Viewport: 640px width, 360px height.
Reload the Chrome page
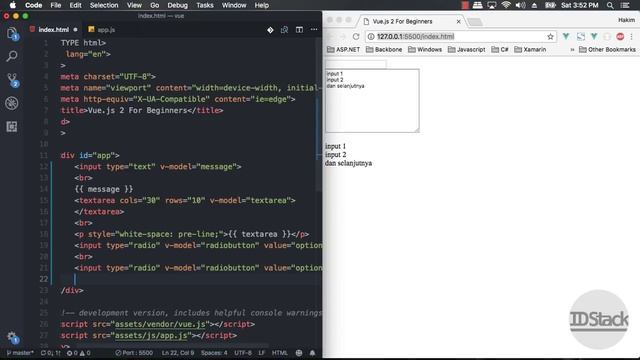coord(356,36)
